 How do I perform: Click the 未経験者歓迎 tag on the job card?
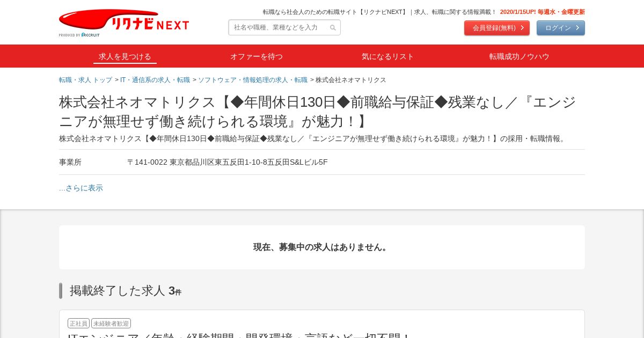coord(111,324)
